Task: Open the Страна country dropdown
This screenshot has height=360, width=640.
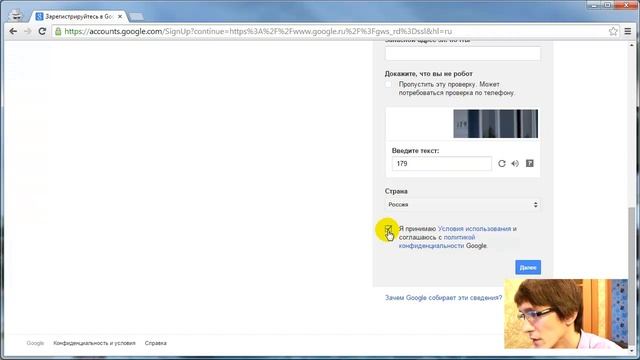Action: point(463,204)
